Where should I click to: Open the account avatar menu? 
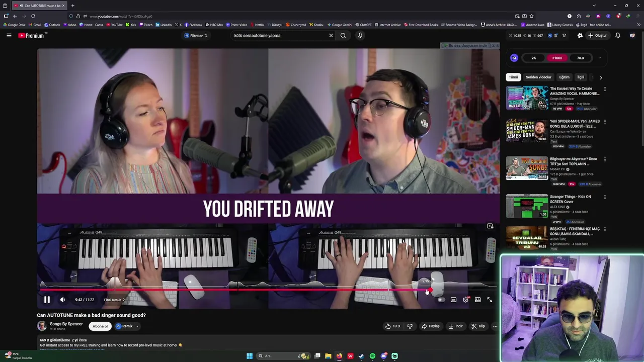tap(632, 36)
